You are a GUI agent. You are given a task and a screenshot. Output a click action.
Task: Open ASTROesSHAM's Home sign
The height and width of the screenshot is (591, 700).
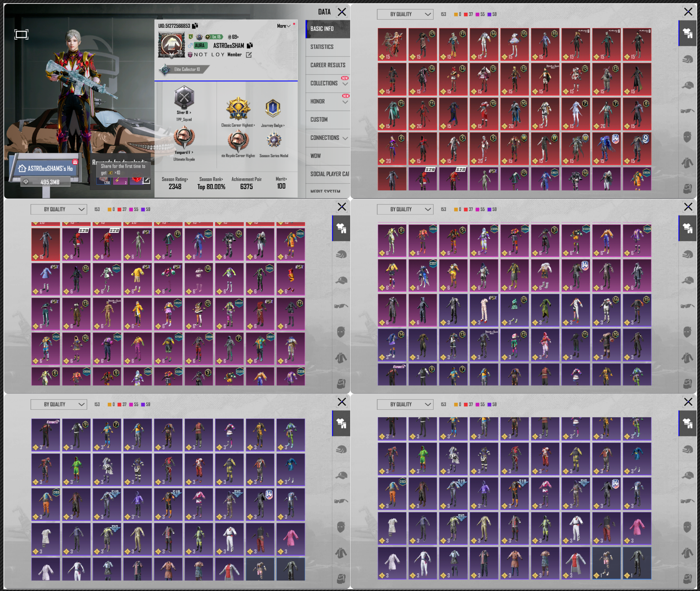point(45,168)
